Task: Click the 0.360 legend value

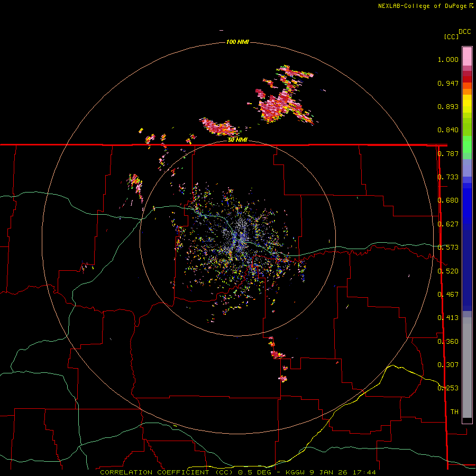Action: click(x=448, y=342)
